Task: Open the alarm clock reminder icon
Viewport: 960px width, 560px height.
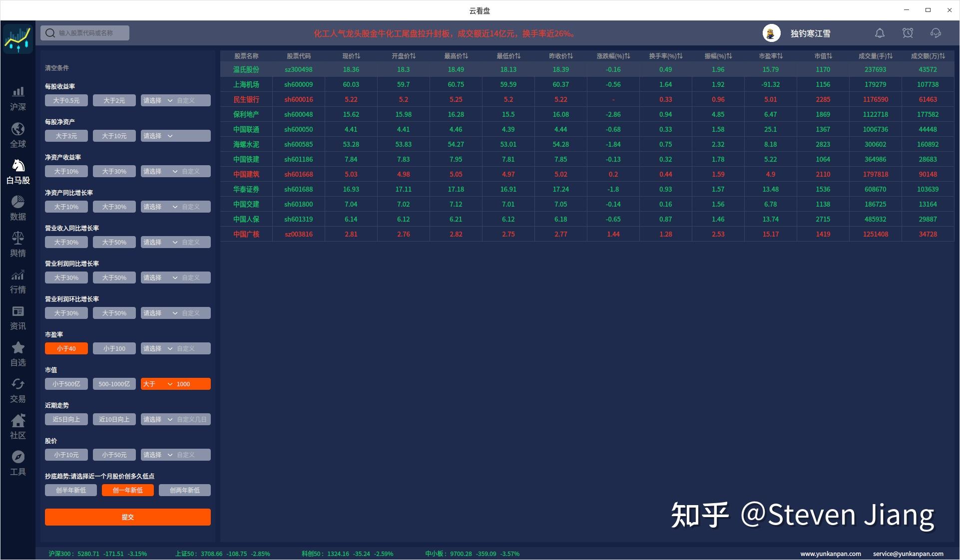Action: [x=908, y=33]
